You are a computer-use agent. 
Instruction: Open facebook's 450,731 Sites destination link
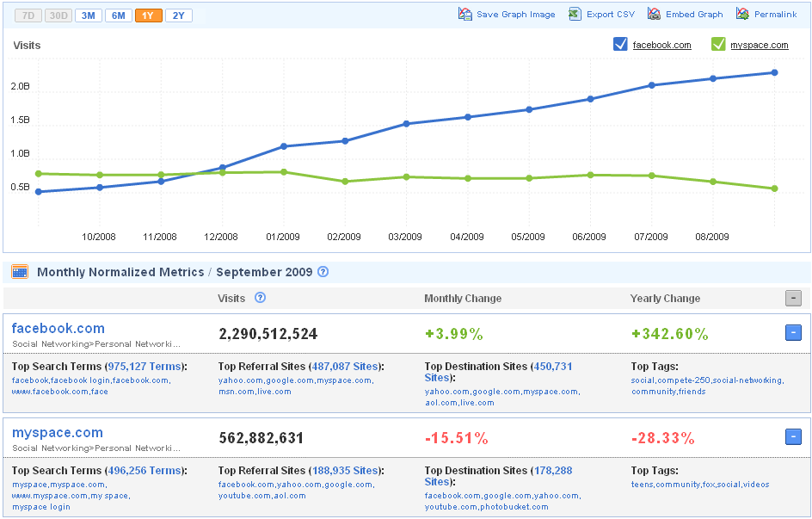498,372
